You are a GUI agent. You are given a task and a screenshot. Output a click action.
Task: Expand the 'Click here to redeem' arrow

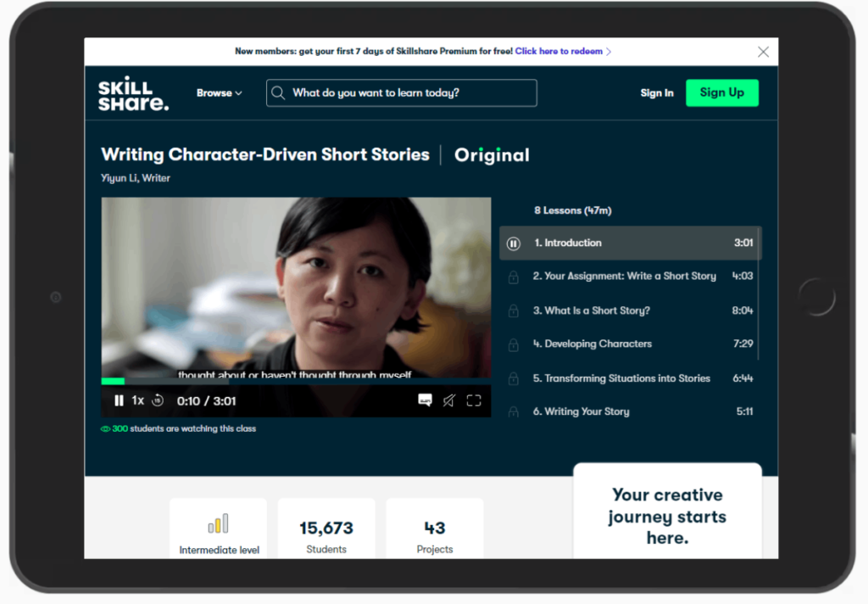pos(609,52)
